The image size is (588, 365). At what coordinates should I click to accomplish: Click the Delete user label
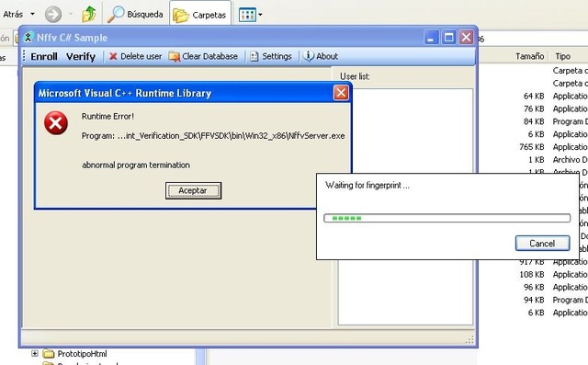(x=141, y=56)
